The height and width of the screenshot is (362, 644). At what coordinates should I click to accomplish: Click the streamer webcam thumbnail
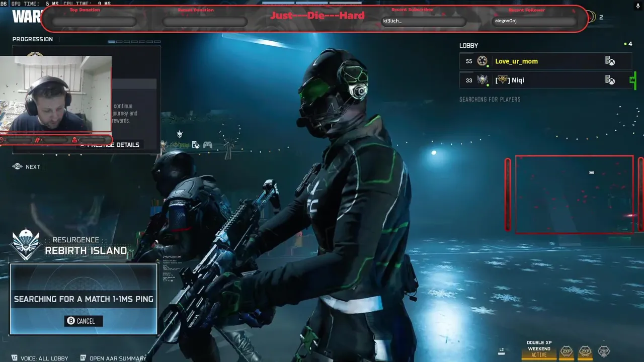pyautogui.click(x=56, y=95)
